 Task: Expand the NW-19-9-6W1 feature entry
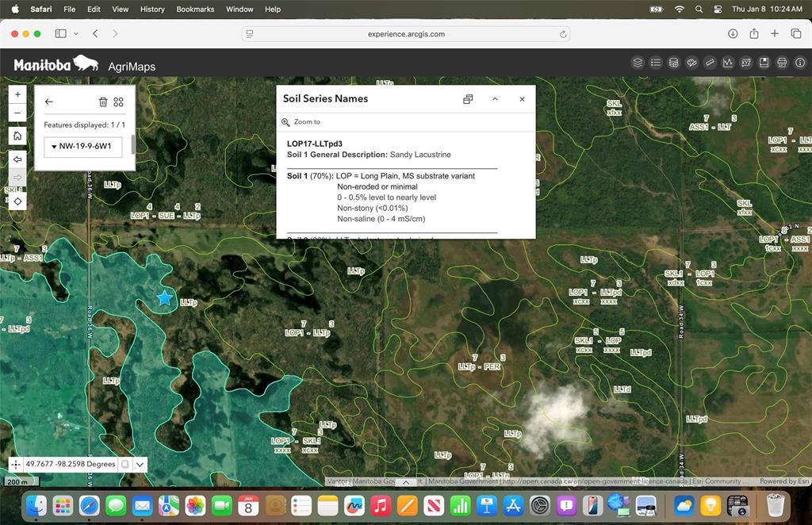(x=54, y=147)
